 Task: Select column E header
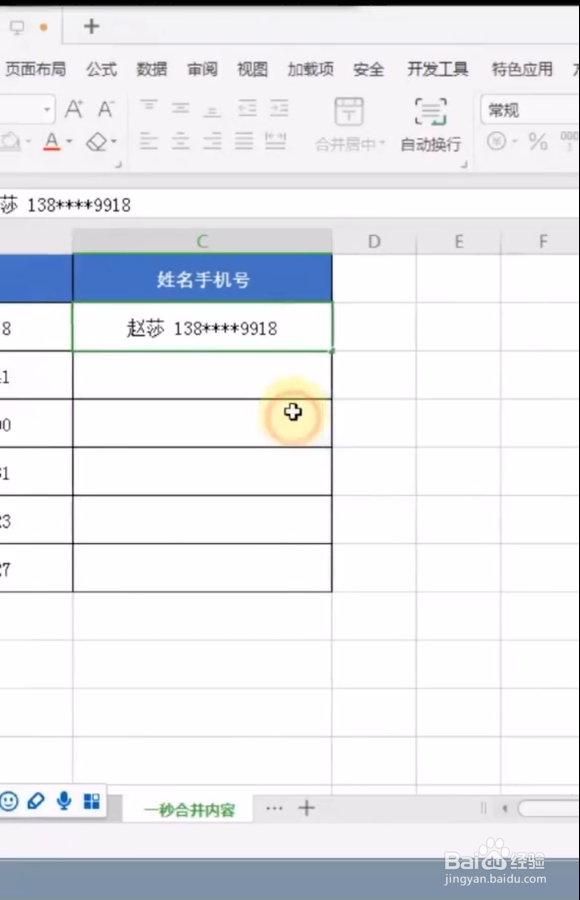click(x=459, y=242)
